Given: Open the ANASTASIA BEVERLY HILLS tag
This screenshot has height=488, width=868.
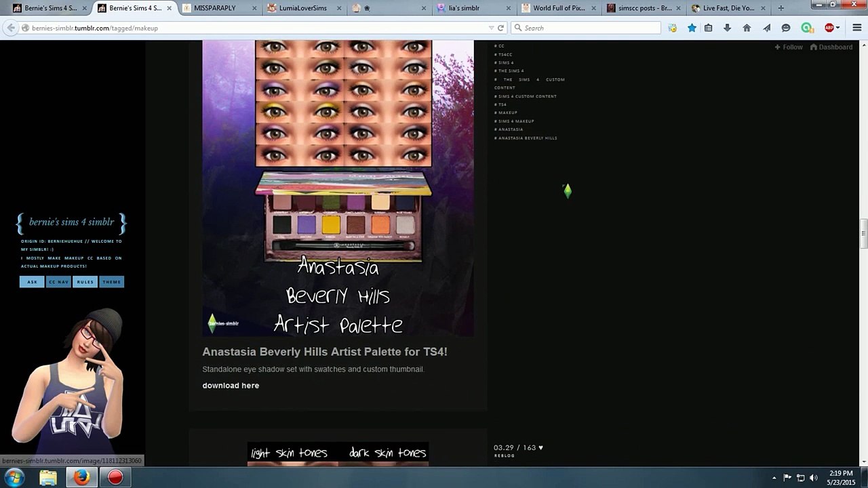Looking at the screenshot, I should click(526, 138).
